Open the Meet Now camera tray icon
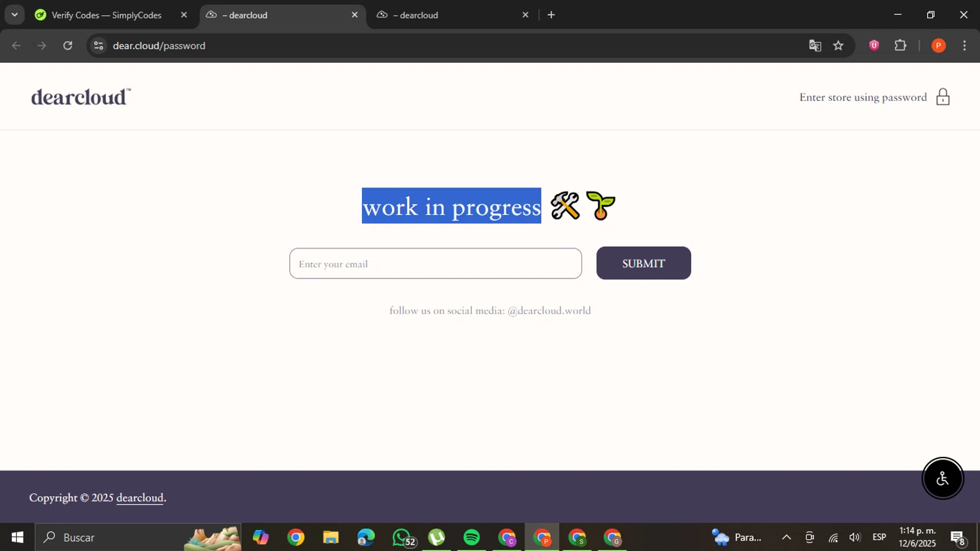980x551 pixels. 809,537
